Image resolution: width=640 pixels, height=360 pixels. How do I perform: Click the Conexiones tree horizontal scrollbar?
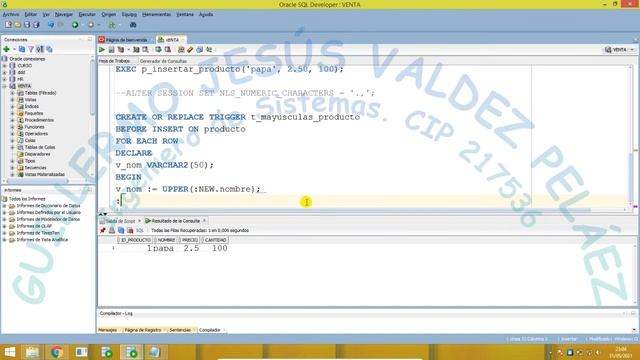click(38, 180)
